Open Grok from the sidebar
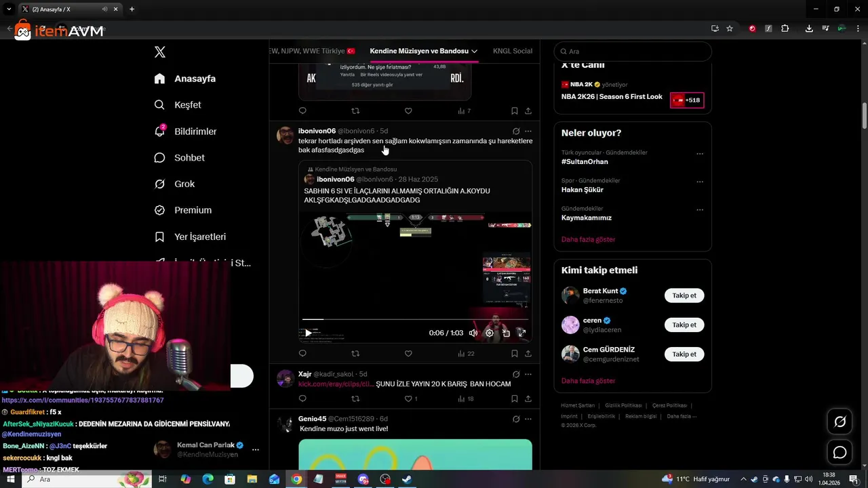The height and width of the screenshot is (488, 868). (175, 184)
